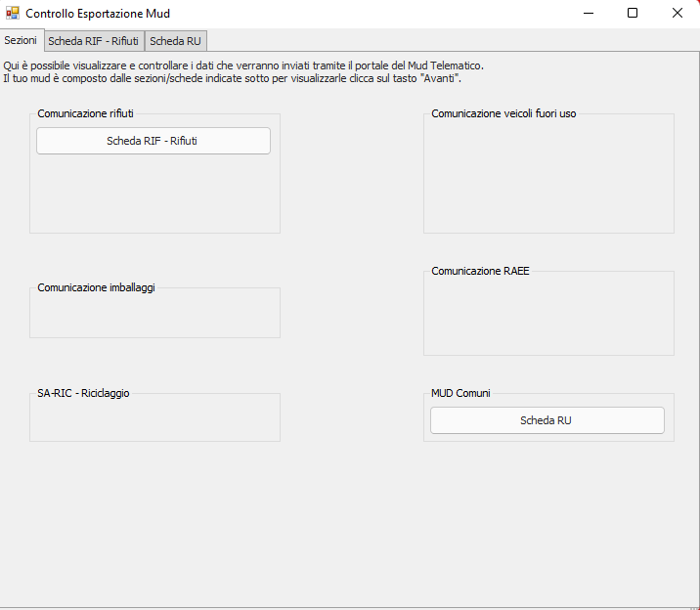Viewport: 700px width, 610px height.
Task: Maximize the Controllo Esportazione Mud window
Action: (x=633, y=14)
